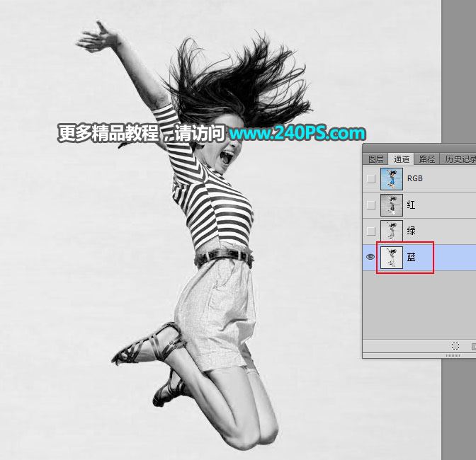Screen dimensions: 476x460
Task: Click the load channel as selection icon
Action: pyautogui.click(x=455, y=347)
